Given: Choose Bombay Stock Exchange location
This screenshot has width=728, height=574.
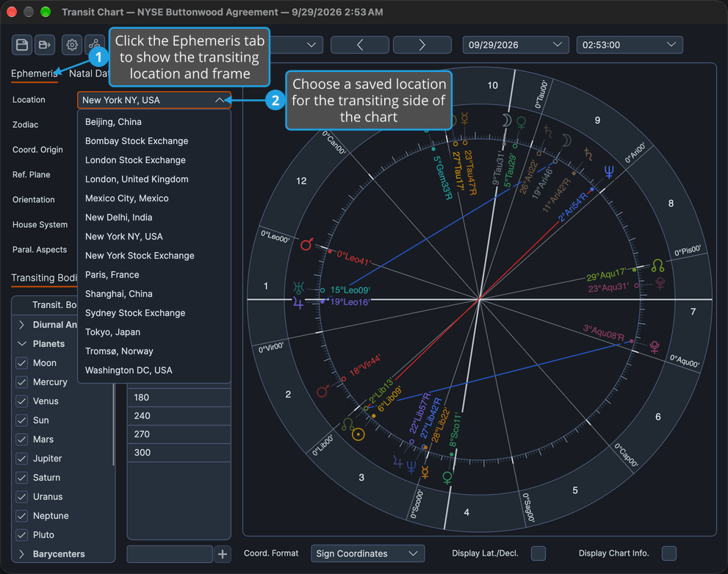Looking at the screenshot, I should [x=154, y=140].
